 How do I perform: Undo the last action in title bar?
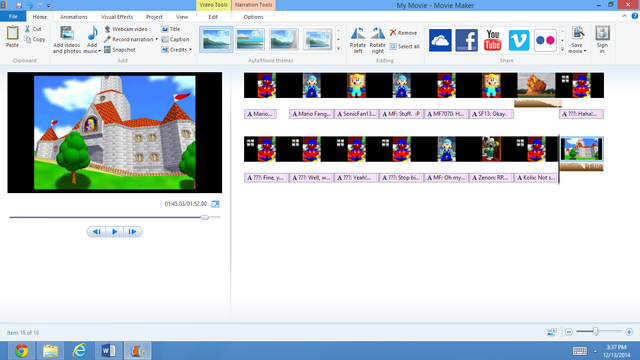29,5
